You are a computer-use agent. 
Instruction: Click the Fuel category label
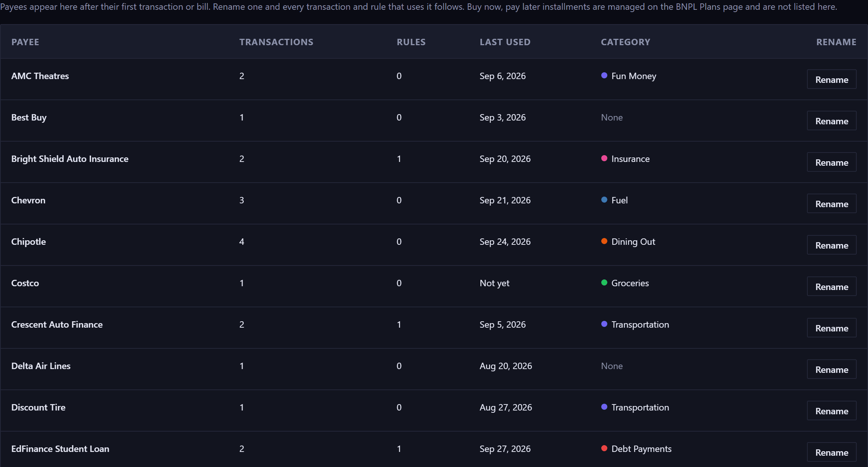point(619,200)
